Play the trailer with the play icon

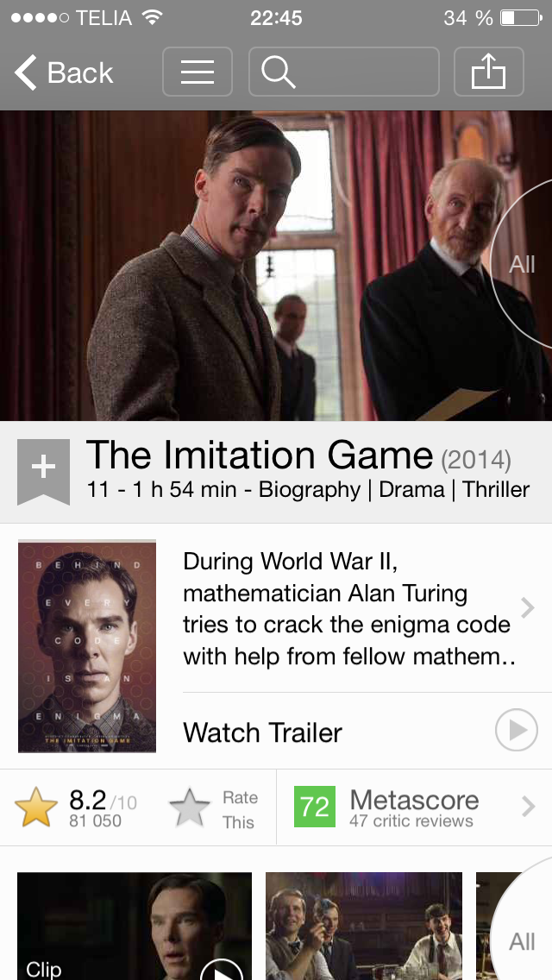coord(517,730)
